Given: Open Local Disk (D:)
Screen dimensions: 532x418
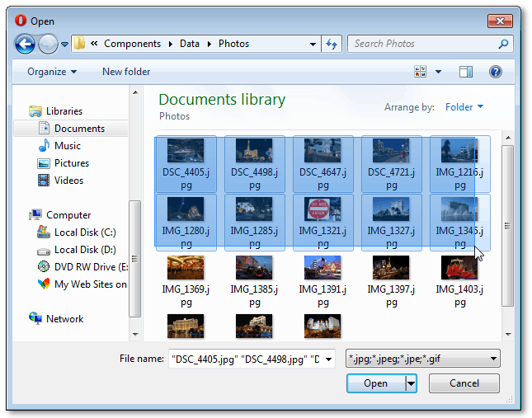Looking at the screenshot, I should tap(77, 250).
